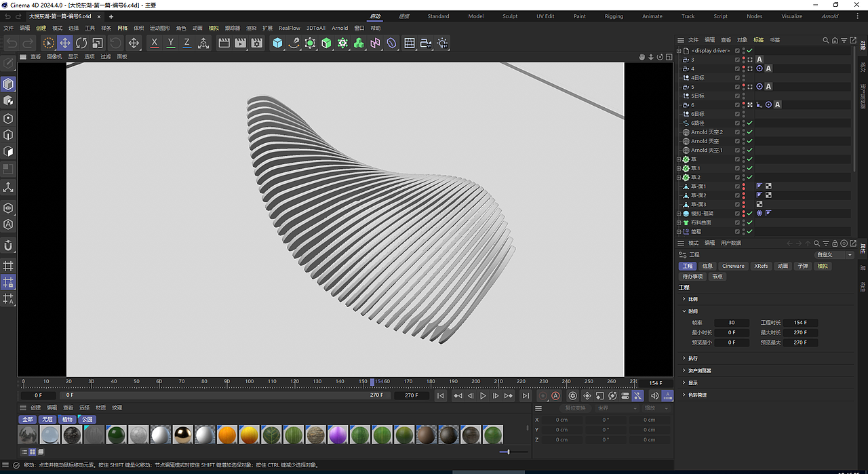Enable the snapping magnet icon

tap(8, 245)
